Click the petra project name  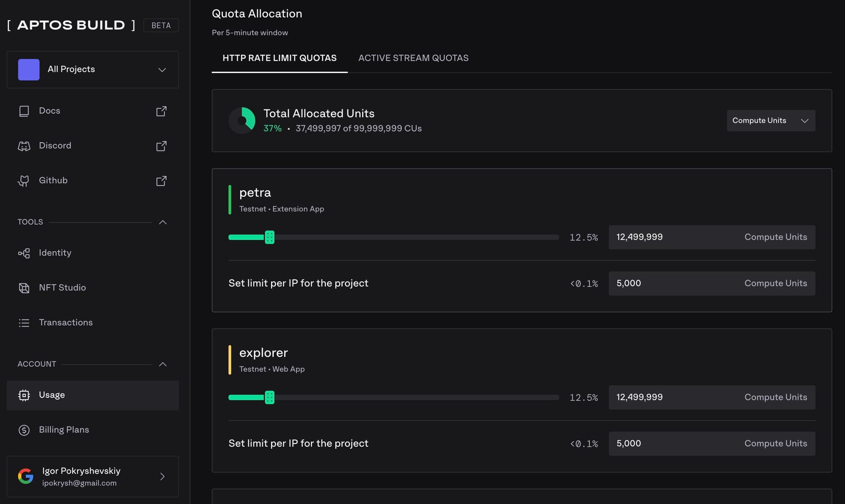(255, 193)
